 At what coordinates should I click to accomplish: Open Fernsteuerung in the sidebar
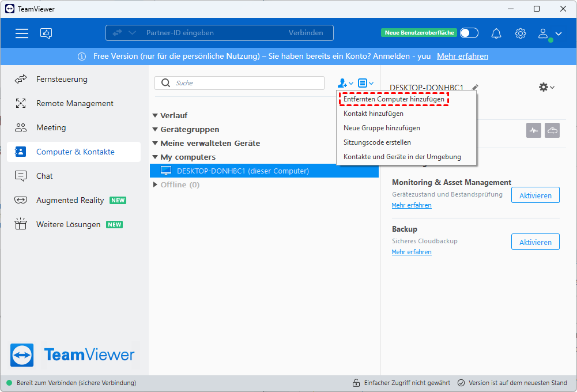[62, 79]
